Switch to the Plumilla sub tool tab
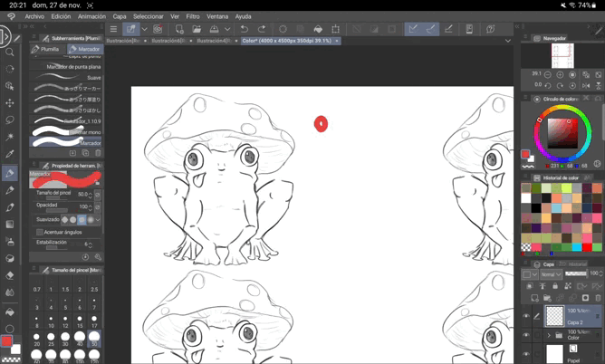The height and width of the screenshot is (364, 605). [x=46, y=50]
